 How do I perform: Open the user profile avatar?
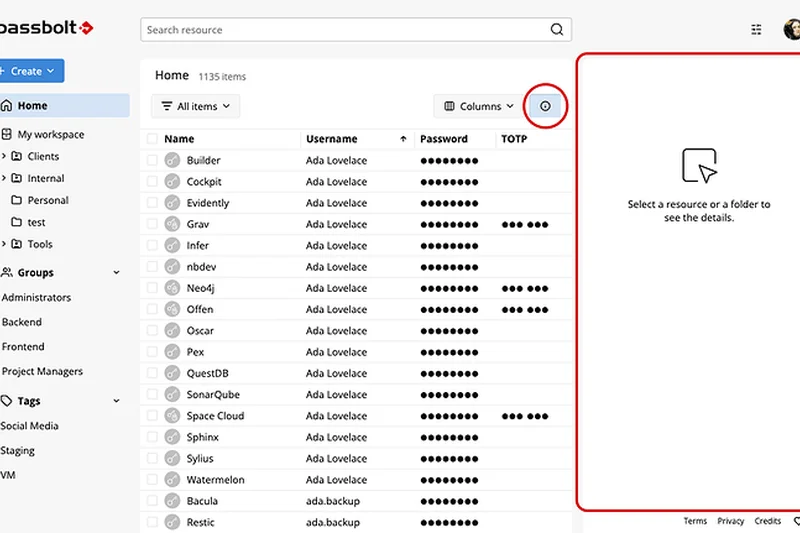click(792, 29)
